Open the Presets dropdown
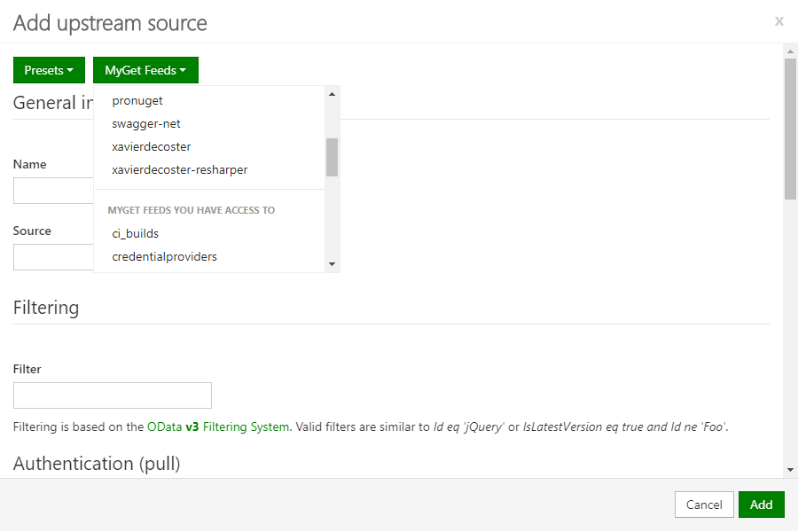Screen dimensions: 798x532 [x=49, y=70]
